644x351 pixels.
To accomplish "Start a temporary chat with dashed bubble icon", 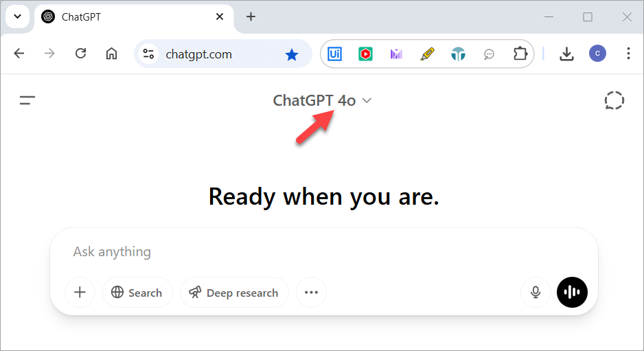I will click(x=614, y=100).
